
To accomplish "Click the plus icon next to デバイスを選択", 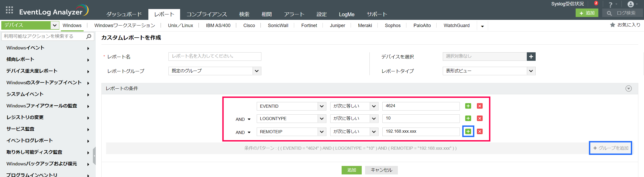I will (x=531, y=56).
